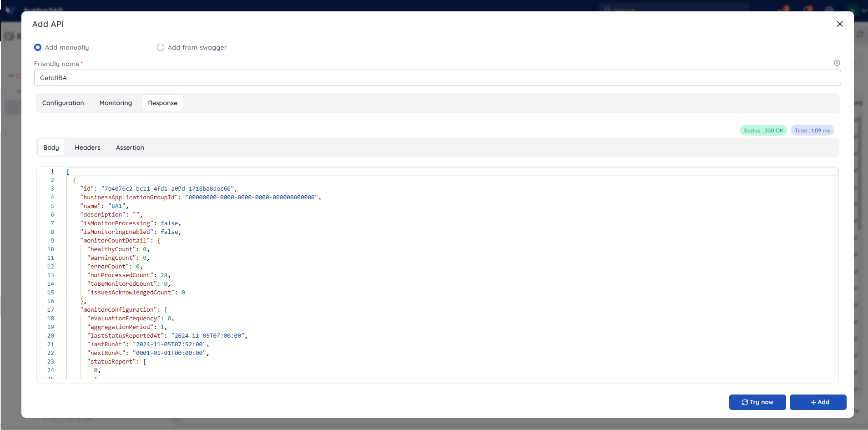The width and height of the screenshot is (868, 430).
Task: Click the "toBeMonitoredCount": 0 line
Action: 129,284
